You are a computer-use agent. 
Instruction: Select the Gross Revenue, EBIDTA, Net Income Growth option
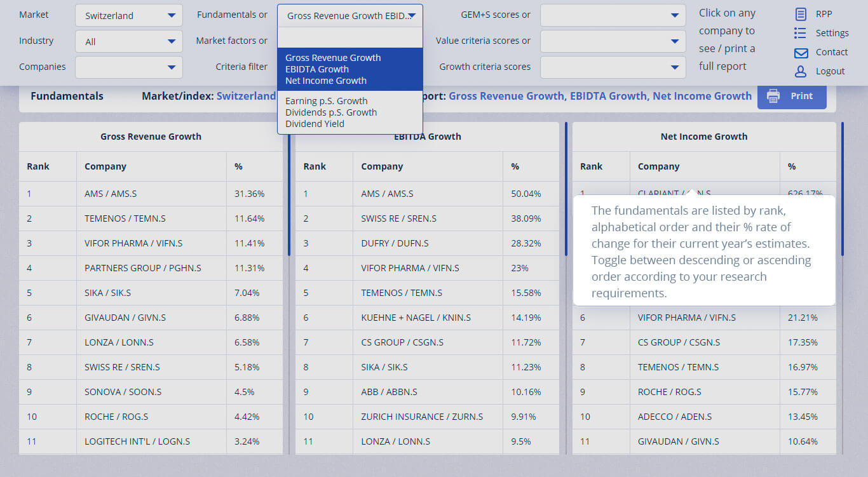coord(350,69)
